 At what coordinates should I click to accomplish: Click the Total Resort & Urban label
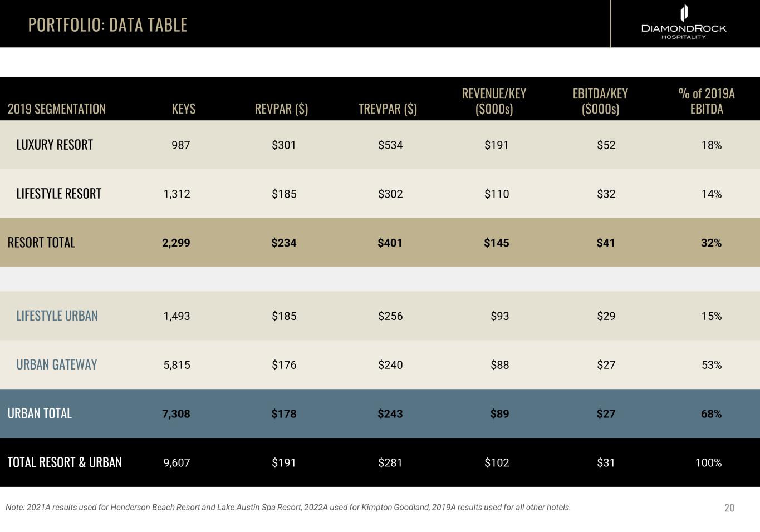(x=65, y=462)
